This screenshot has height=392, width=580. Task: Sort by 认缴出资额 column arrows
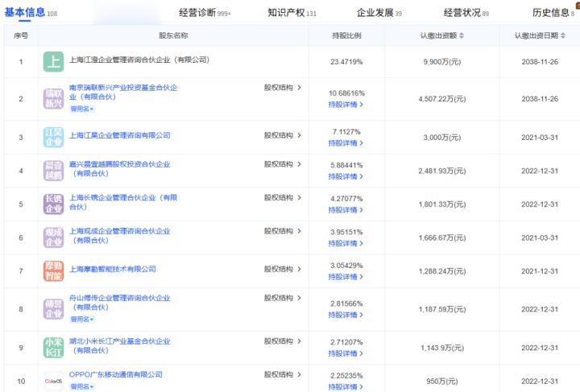(x=461, y=36)
